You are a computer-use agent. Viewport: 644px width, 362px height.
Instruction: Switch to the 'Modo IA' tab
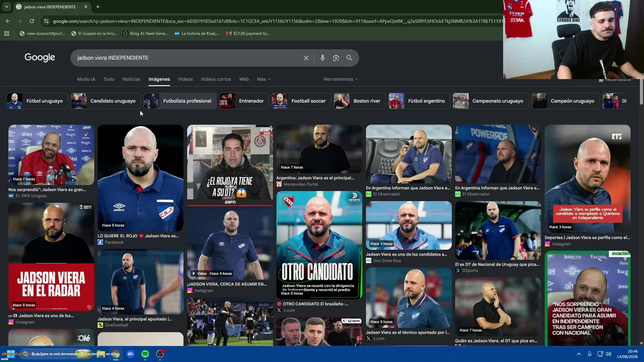[x=86, y=79]
